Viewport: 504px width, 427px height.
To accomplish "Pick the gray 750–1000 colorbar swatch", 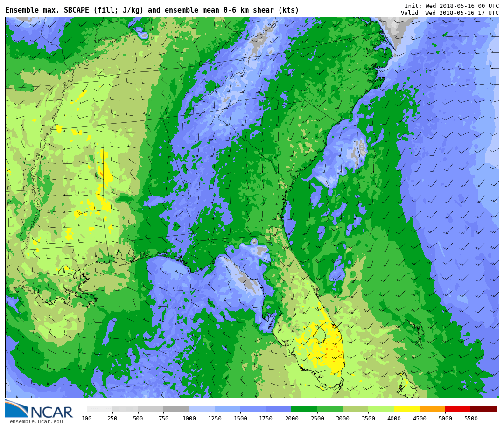I will pos(176,409).
